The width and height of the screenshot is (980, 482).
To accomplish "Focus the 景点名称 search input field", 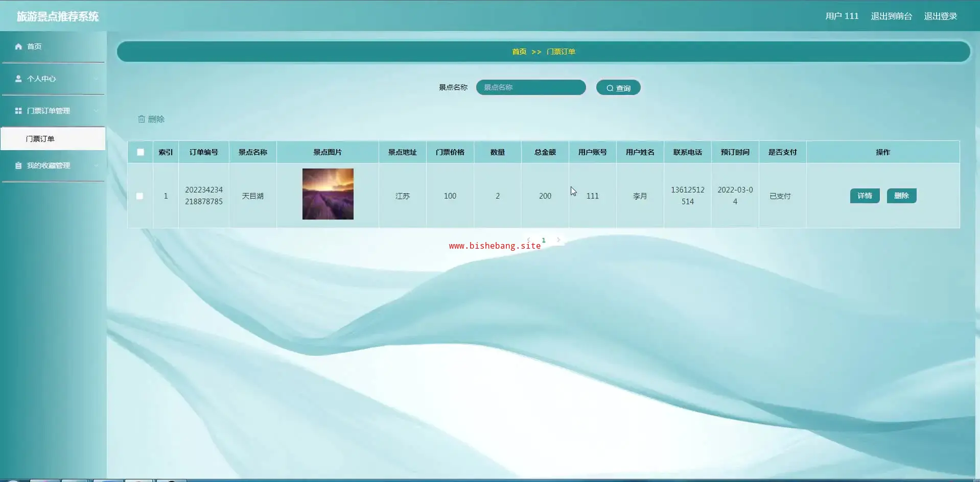I will tap(531, 87).
